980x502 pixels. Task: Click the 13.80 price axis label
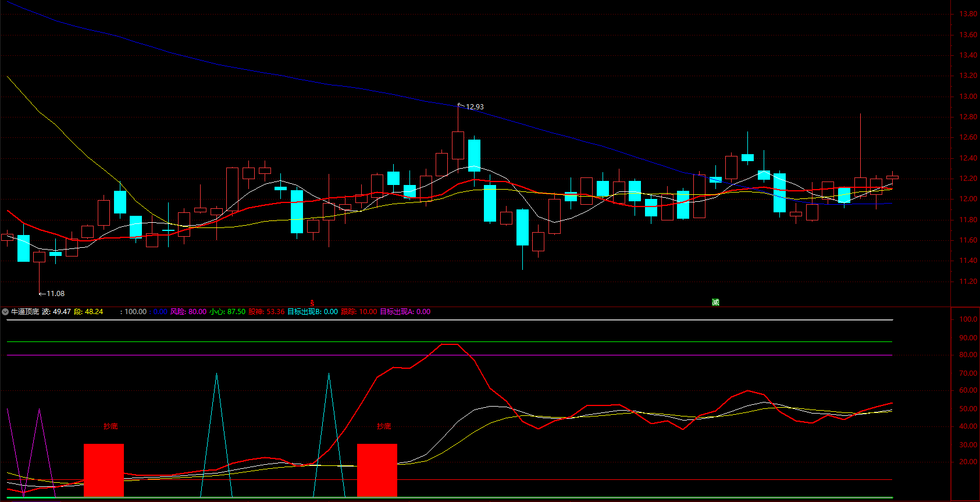[x=968, y=14]
